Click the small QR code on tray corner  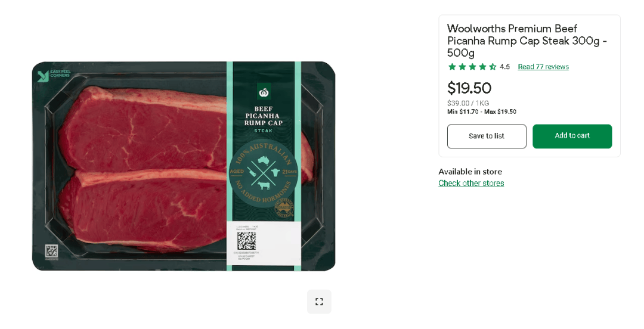[51, 251]
